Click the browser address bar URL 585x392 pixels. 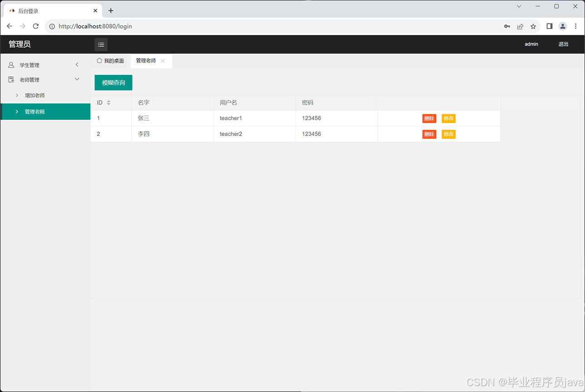coord(95,26)
